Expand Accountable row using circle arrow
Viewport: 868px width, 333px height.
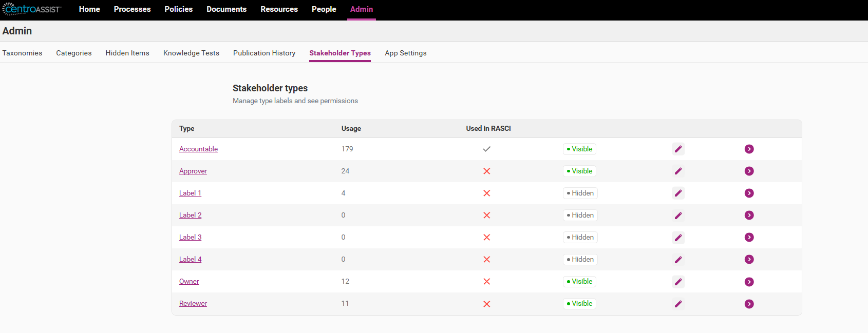(x=749, y=149)
